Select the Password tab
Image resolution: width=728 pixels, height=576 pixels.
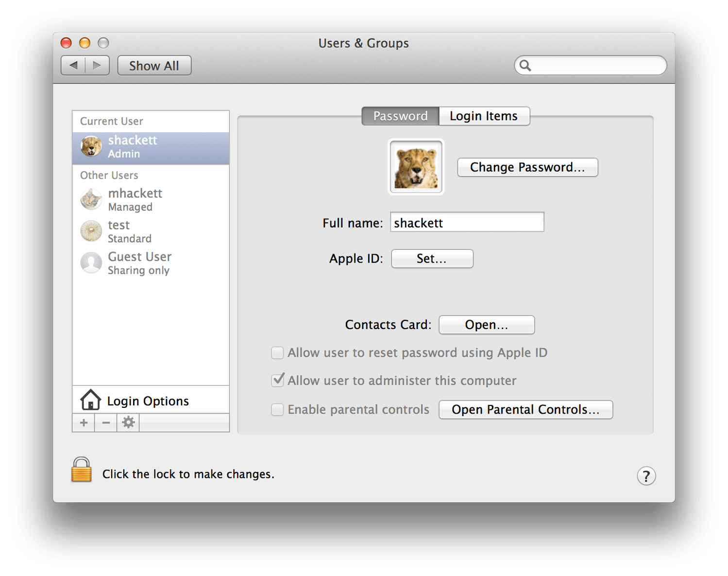click(400, 116)
